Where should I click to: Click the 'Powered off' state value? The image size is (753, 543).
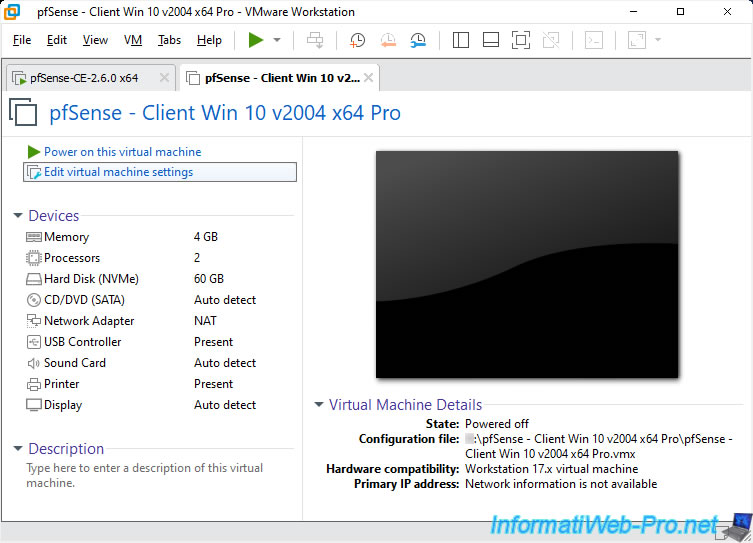click(x=497, y=424)
